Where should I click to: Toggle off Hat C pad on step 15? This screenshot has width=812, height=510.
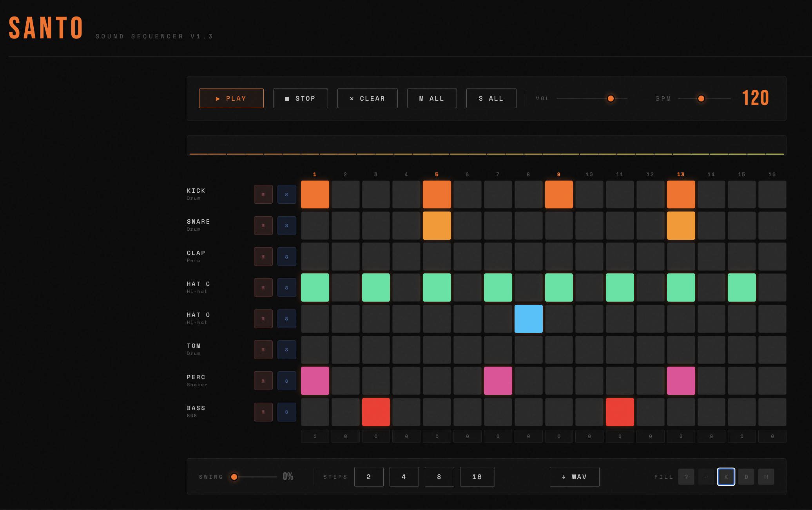pyautogui.click(x=742, y=288)
